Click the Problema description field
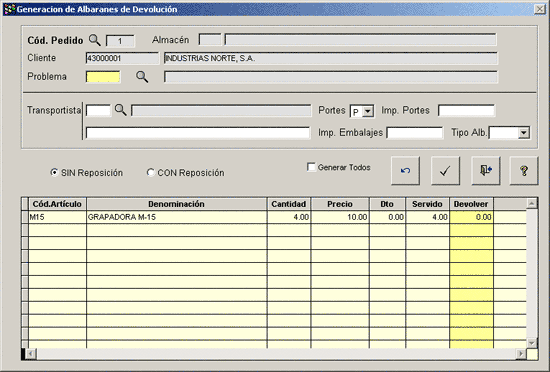The height and width of the screenshot is (372, 550). pyautogui.click(x=330, y=77)
